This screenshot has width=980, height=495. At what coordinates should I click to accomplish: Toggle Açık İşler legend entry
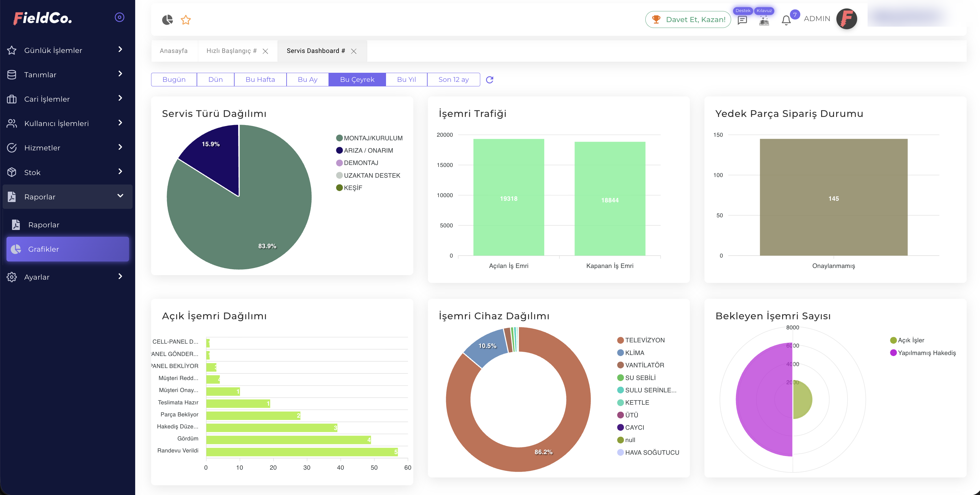click(x=907, y=340)
